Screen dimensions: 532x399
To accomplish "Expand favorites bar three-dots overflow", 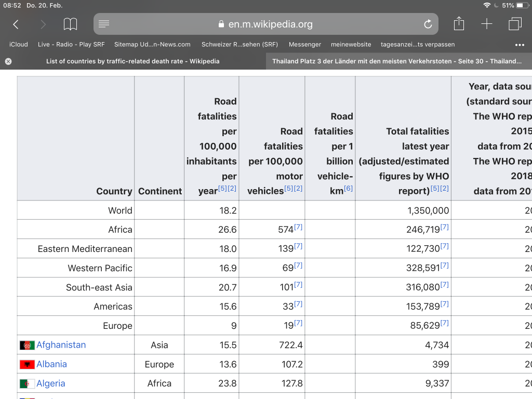I will (520, 45).
